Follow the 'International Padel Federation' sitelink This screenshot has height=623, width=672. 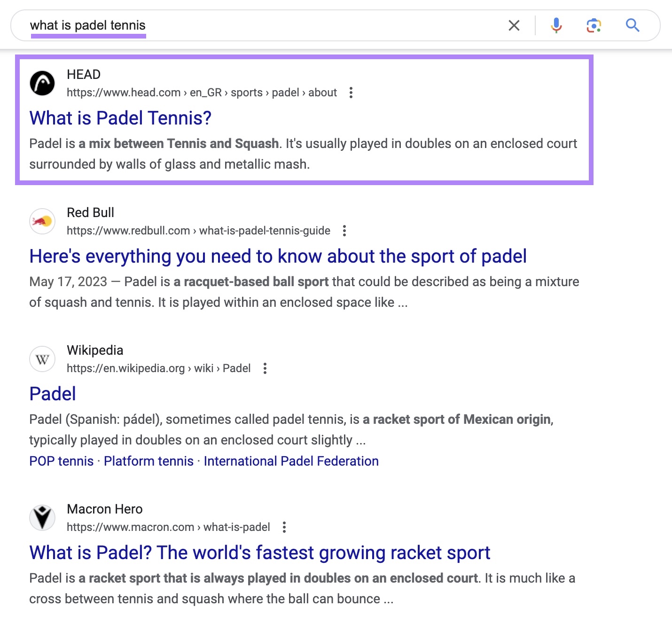290,461
